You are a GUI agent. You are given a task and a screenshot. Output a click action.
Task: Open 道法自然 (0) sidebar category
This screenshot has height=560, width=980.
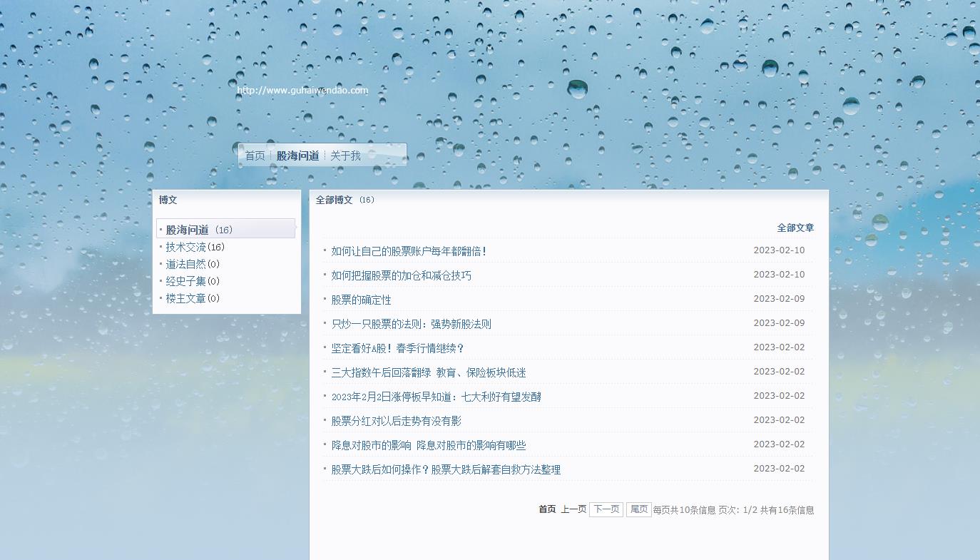tap(186, 264)
